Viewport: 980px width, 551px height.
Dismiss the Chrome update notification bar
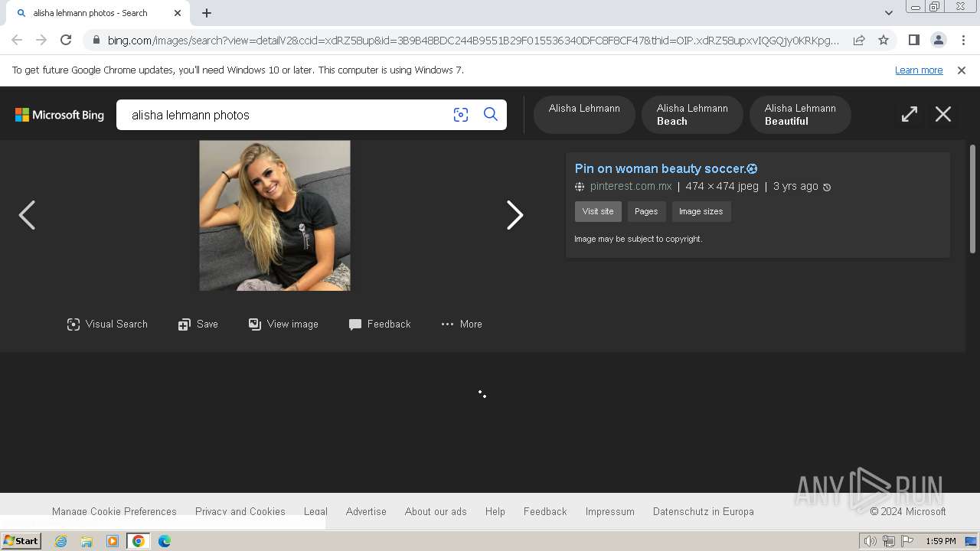(962, 70)
